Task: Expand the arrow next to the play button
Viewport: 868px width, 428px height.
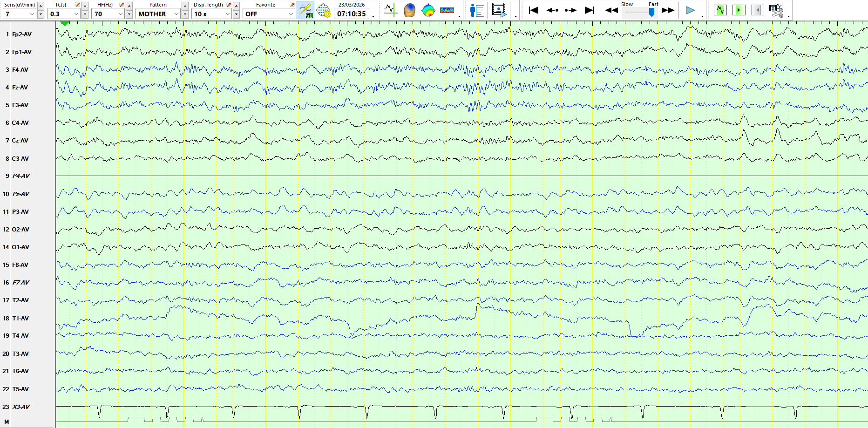Action: coord(702,16)
